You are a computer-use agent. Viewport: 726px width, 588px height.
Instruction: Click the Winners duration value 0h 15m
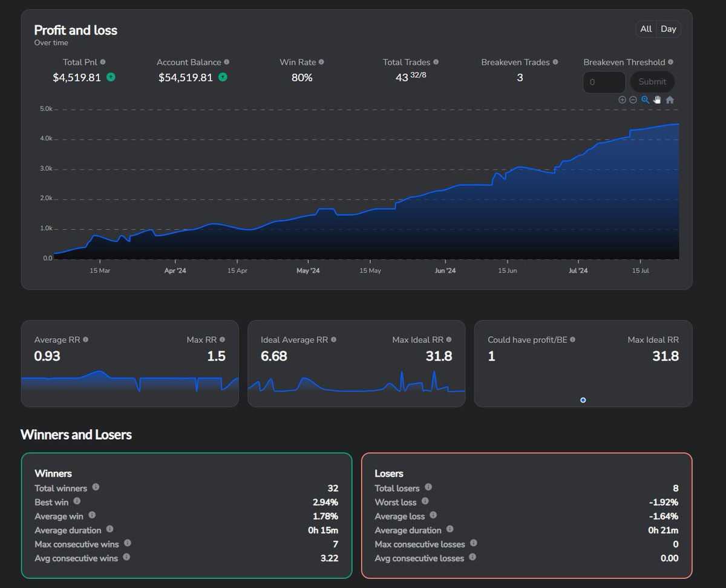[324, 530]
